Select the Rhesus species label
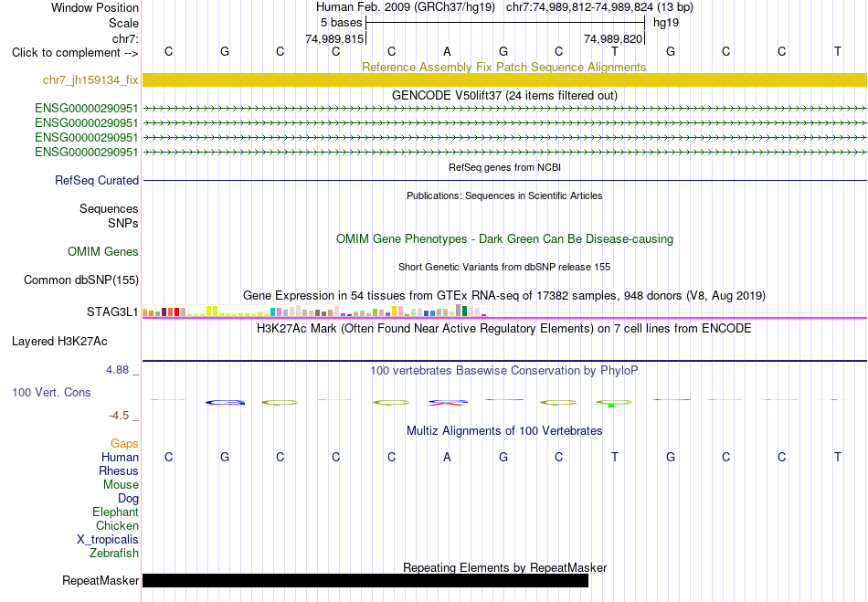Image resolution: width=868 pixels, height=602 pixels. (x=119, y=470)
